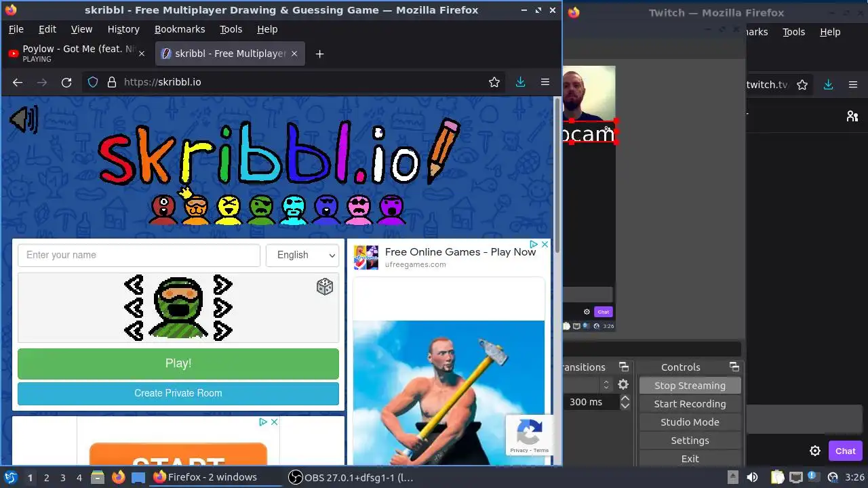Open the English language dropdown
Viewport: 868px width, 488px height.
tap(302, 255)
